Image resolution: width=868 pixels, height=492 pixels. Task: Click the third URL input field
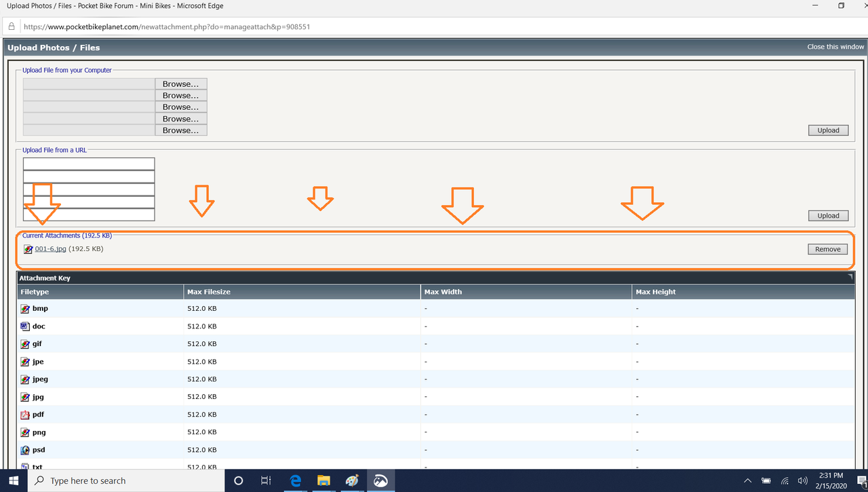[89, 189]
